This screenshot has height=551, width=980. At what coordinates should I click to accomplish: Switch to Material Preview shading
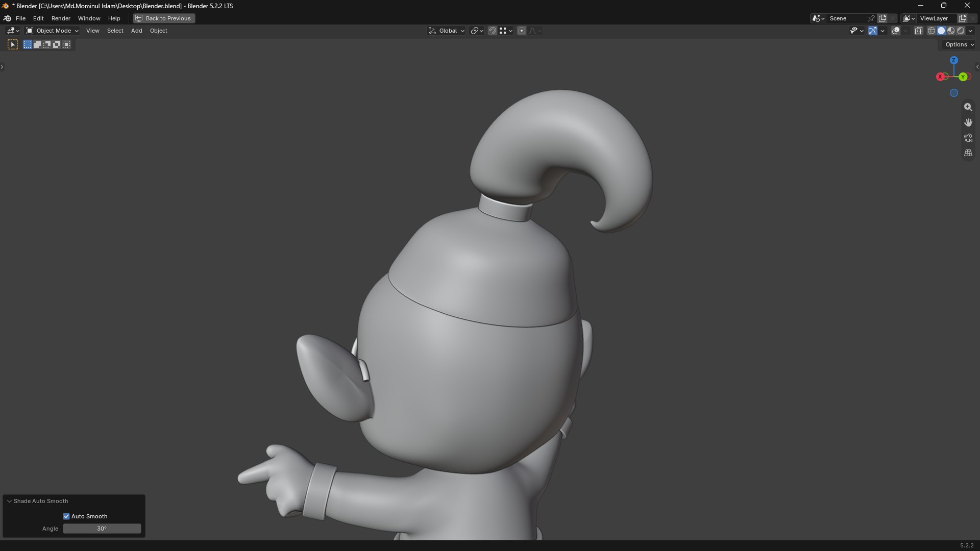tap(951, 31)
